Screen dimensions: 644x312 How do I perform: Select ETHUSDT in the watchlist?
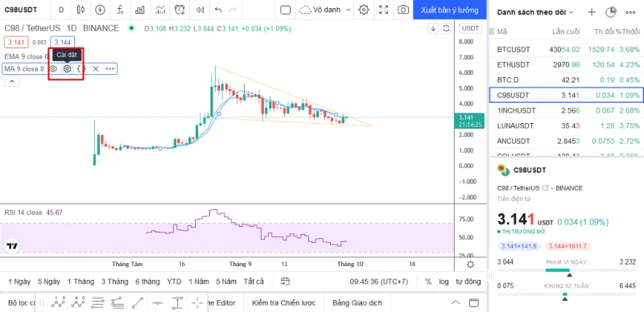click(566, 64)
